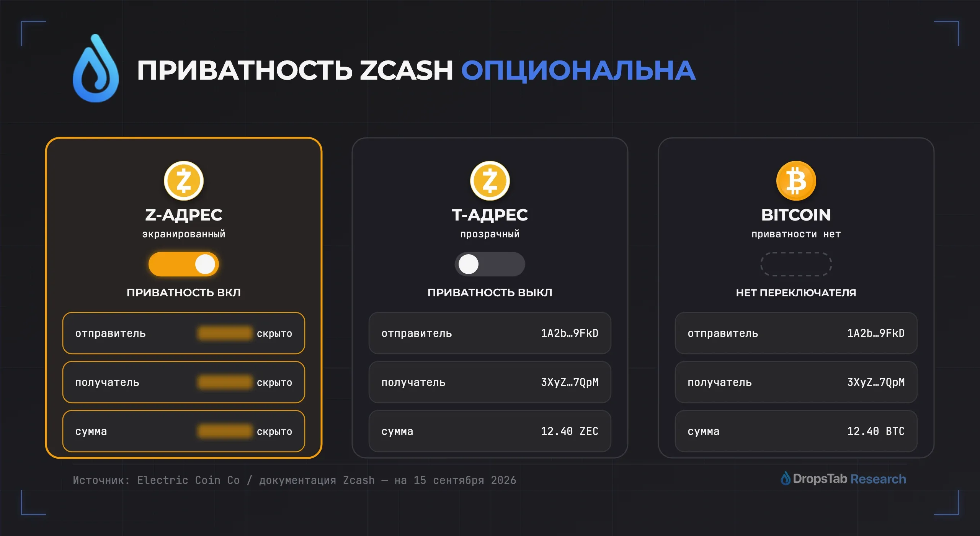This screenshot has height=536, width=980.
Task: Click the blurred sender value in Z-address card
Action: click(225, 333)
